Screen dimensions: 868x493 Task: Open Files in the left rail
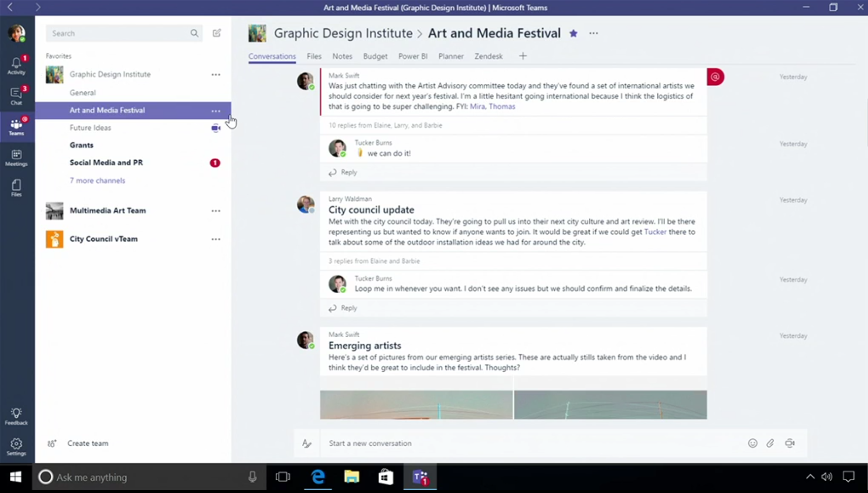pos(16,187)
